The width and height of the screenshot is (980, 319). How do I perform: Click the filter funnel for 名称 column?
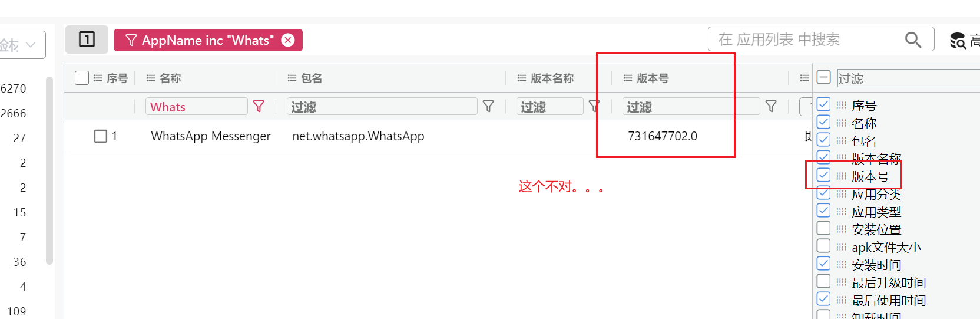coord(259,106)
